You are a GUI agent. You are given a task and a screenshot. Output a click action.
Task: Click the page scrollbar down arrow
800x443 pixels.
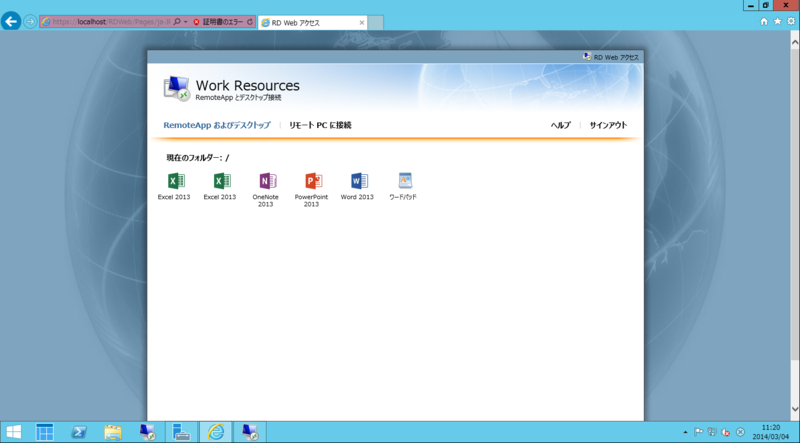[x=795, y=409]
